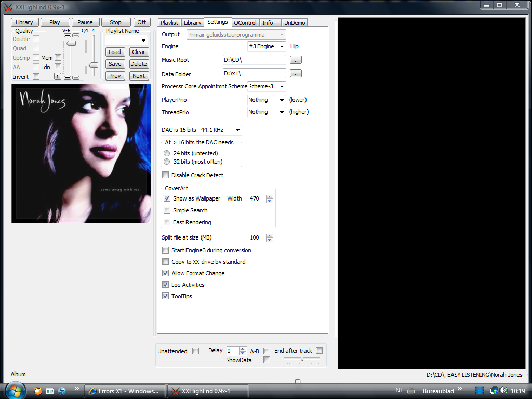Click the Music Root path field
This screenshot has width=532, height=399.
point(254,60)
